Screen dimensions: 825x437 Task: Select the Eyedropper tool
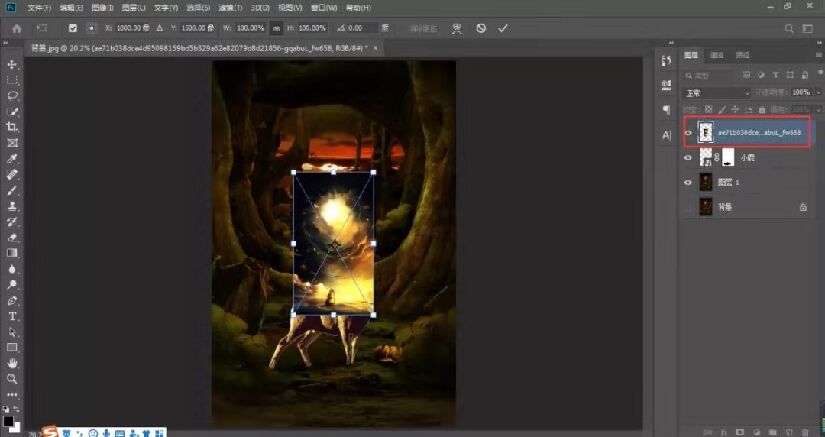tap(12, 158)
